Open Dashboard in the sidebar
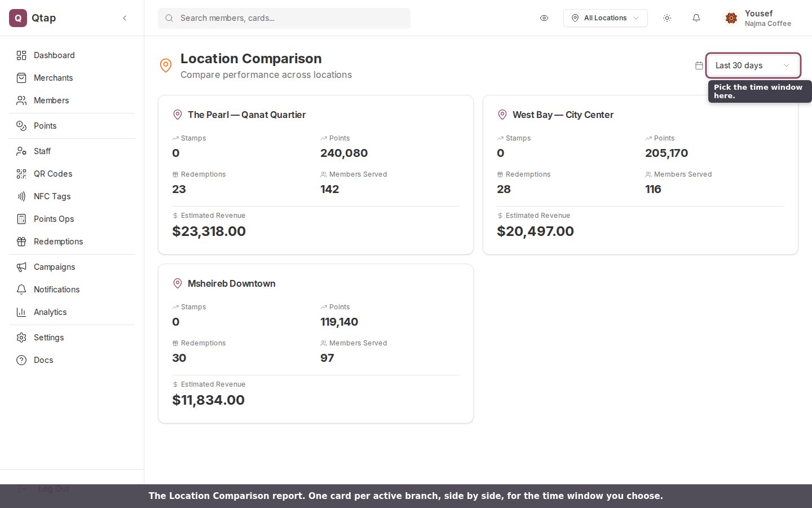This screenshot has height=508, width=812. click(x=72, y=55)
